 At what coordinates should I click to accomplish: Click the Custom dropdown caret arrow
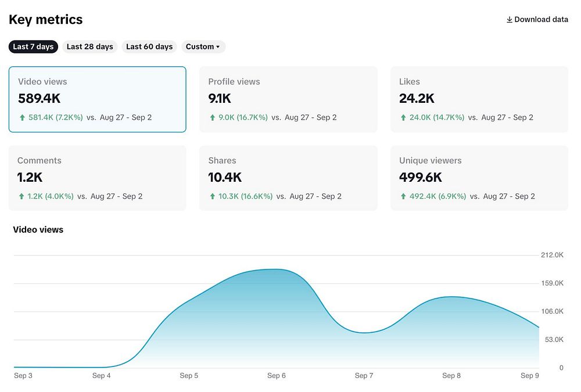[x=218, y=47]
